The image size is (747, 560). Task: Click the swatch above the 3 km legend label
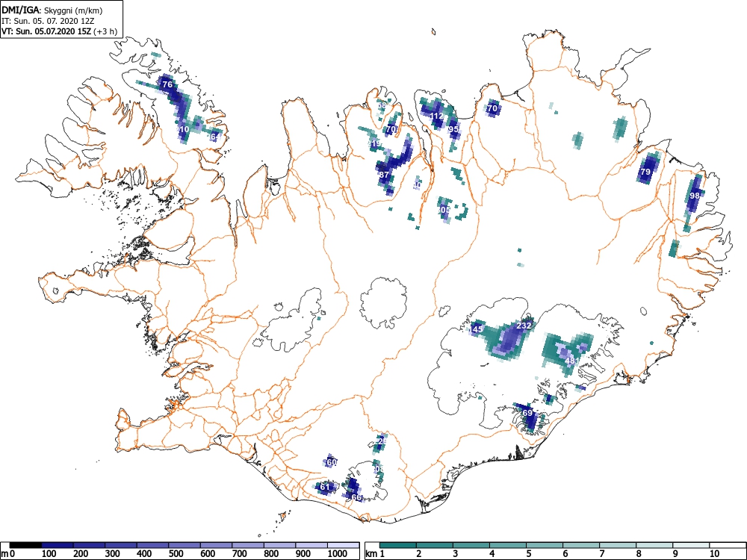(x=471, y=545)
